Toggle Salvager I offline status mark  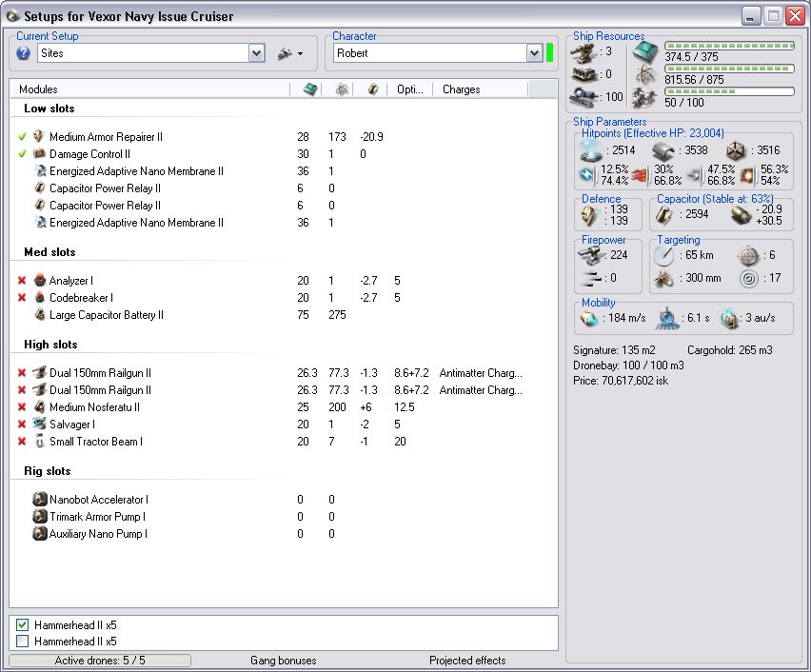click(x=22, y=425)
